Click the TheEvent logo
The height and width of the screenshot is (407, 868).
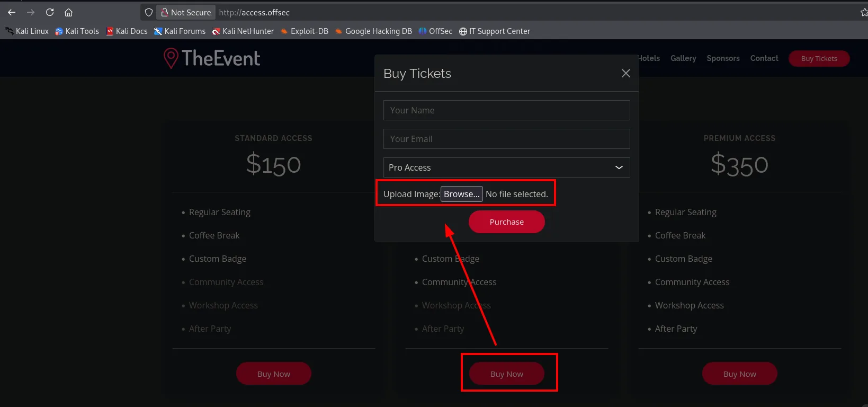pyautogui.click(x=212, y=58)
